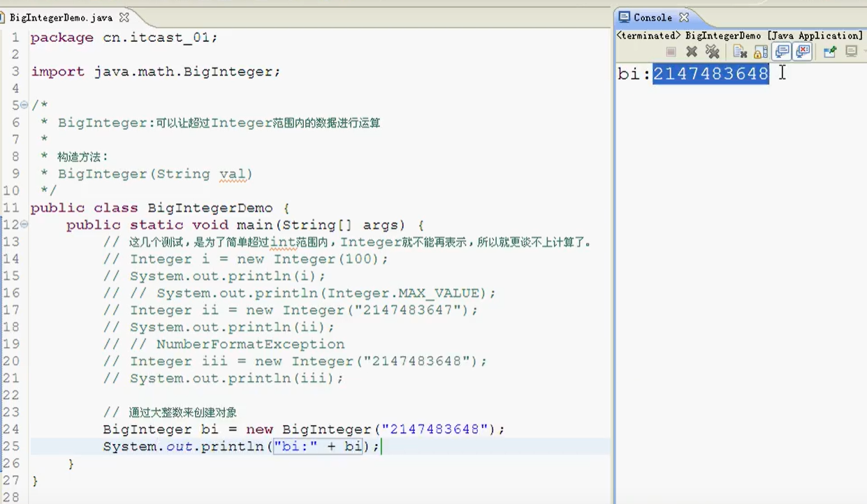Clear the Console output
The width and height of the screenshot is (867, 504).
tap(740, 51)
